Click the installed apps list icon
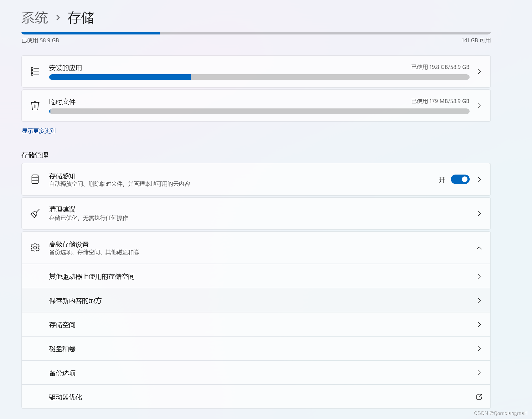This screenshot has width=532, height=419. pos(35,71)
